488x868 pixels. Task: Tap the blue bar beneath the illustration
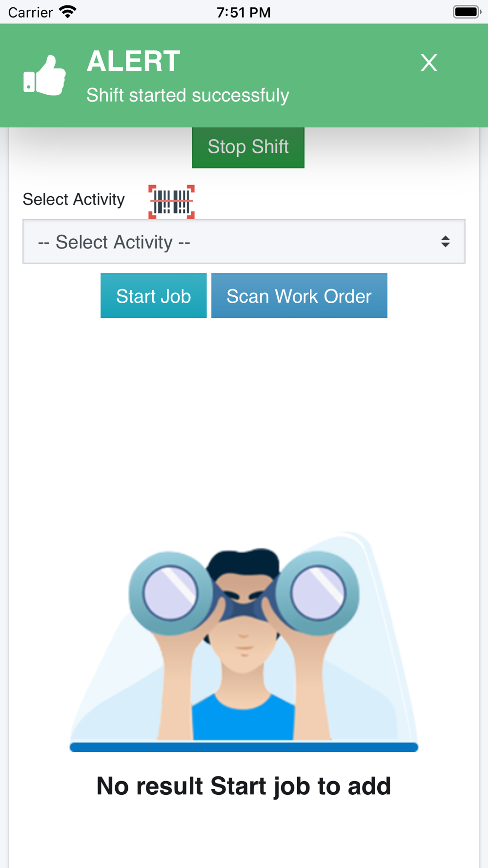point(244,747)
